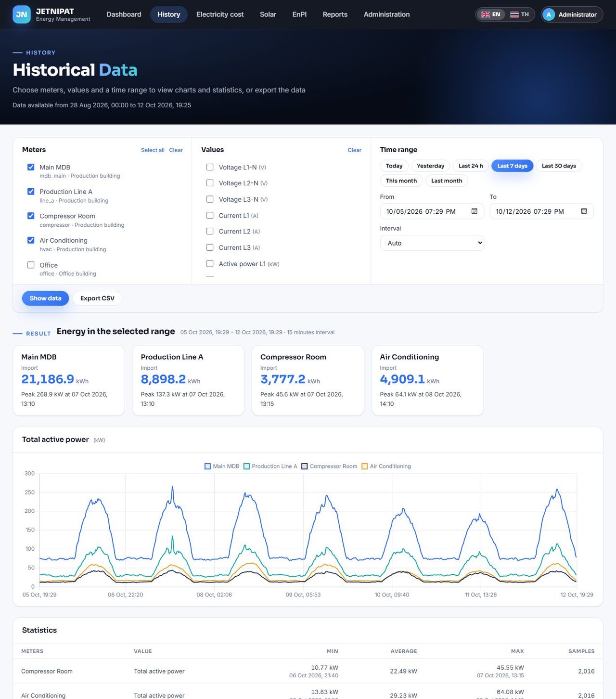Image resolution: width=616 pixels, height=699 pixels.
Task: Export the data as CSV
Action: pyautogui.click(x=97, y=298)
